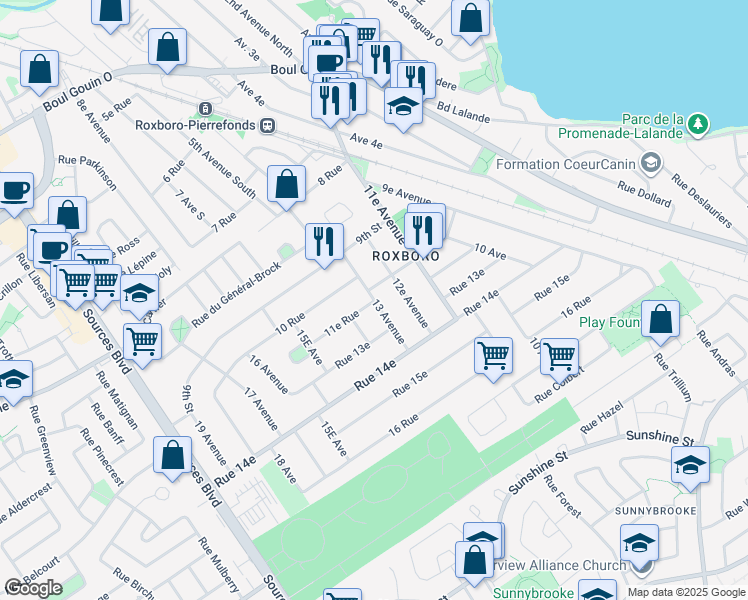Select the Rue Andras street label
The image size is (748, 600).
[716, 353]
